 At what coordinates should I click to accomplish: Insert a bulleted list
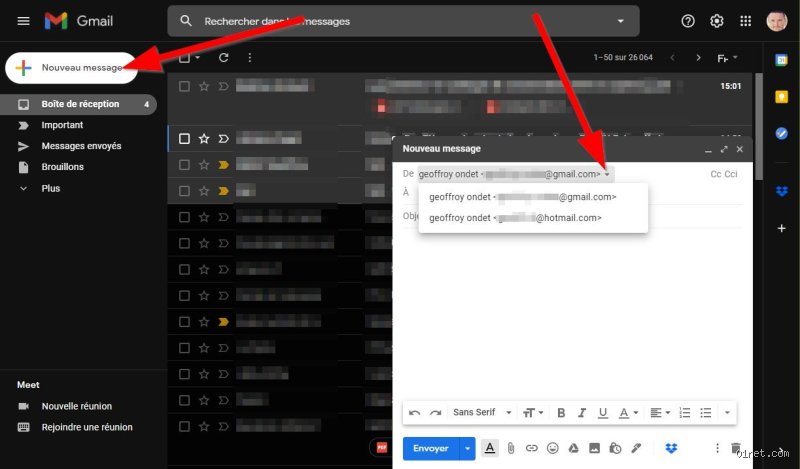(706, 412)
